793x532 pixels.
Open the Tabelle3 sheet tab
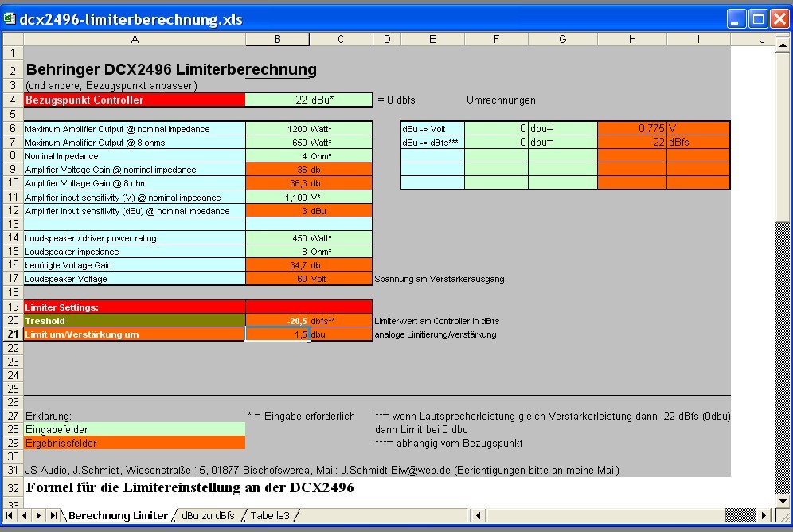click(x=270, y=516)
